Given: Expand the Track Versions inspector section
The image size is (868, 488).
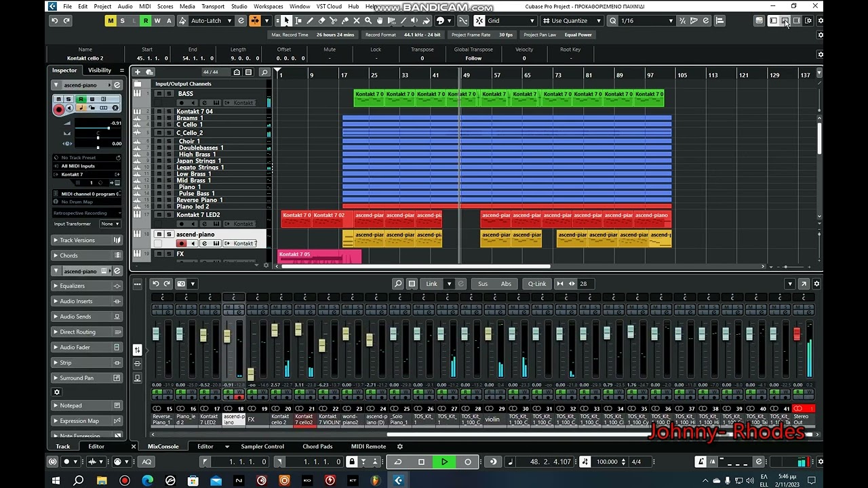Looking at the screenshot, I should (x=87, y=240).
